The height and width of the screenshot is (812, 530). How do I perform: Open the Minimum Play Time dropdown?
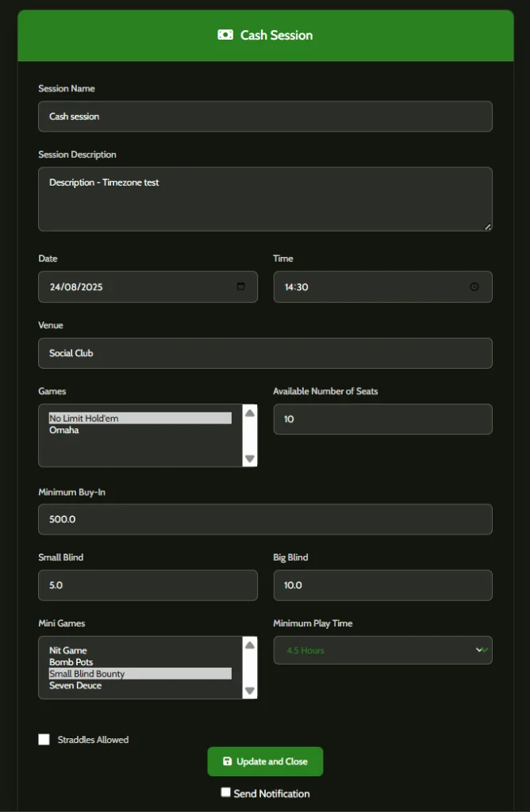pos(382,650)
